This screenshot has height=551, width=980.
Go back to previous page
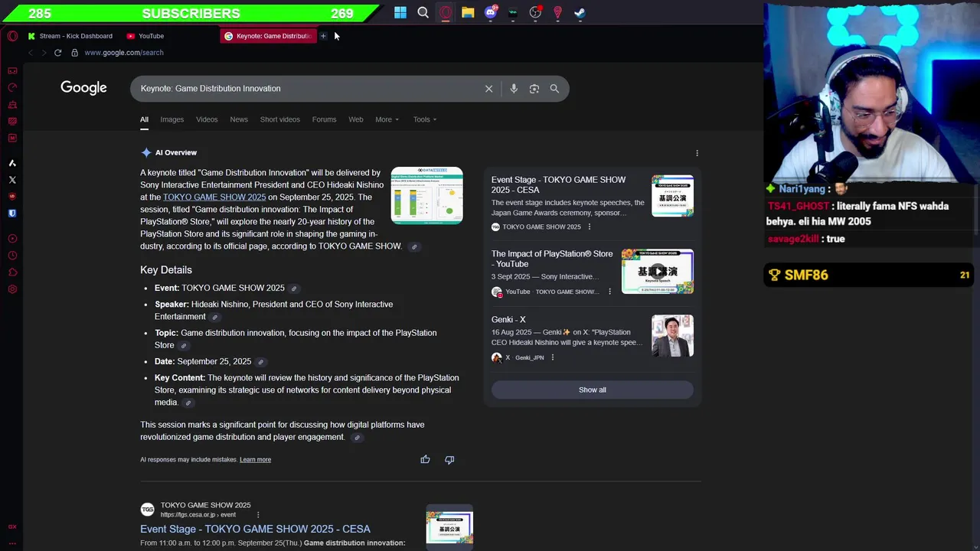point(31,53)
